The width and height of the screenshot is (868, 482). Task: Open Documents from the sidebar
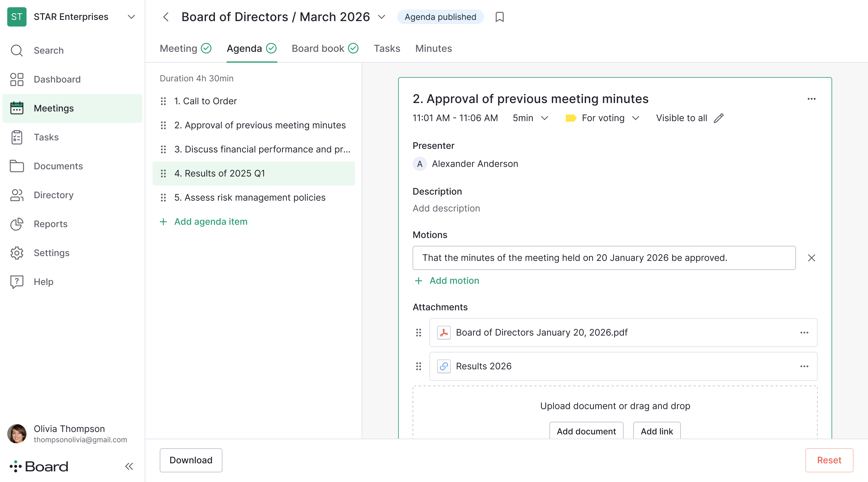click(58, 166)
